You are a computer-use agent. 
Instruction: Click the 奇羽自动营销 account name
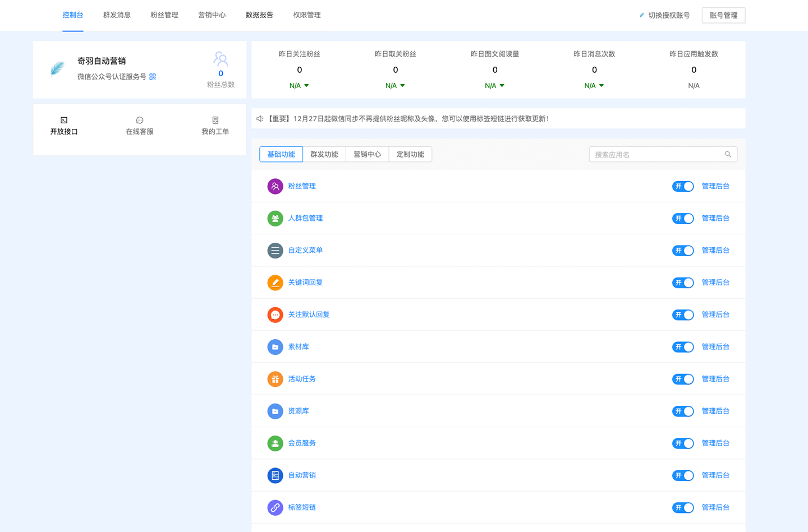pyautogui.click(x=102, y=61)
